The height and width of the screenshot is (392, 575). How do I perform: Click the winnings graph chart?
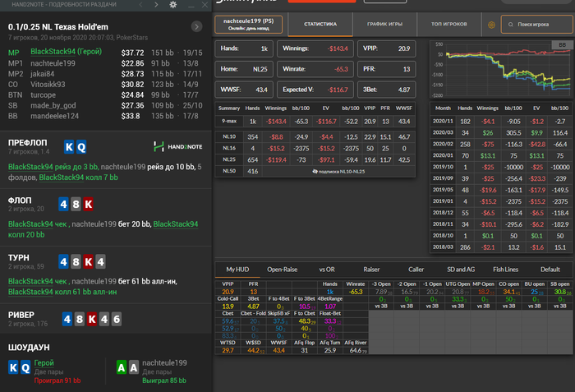tap(502, 69)
